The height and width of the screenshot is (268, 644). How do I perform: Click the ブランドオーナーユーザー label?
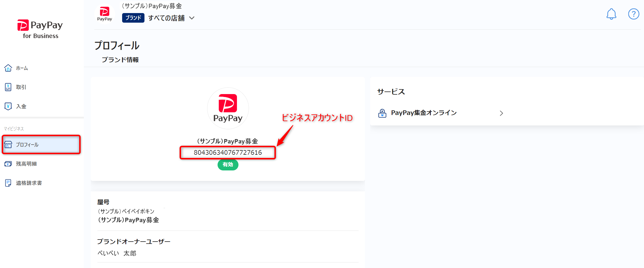click(134, 242)
